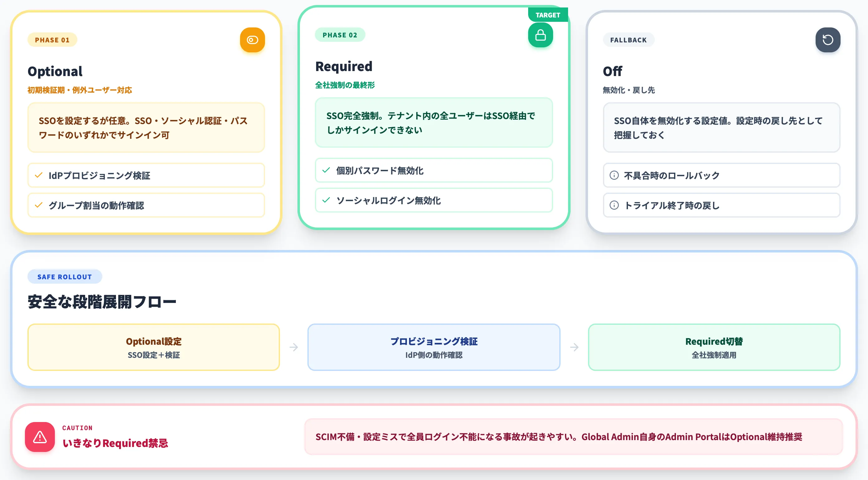Click checkmark beside IdPプロビジョニング検証

39,175
